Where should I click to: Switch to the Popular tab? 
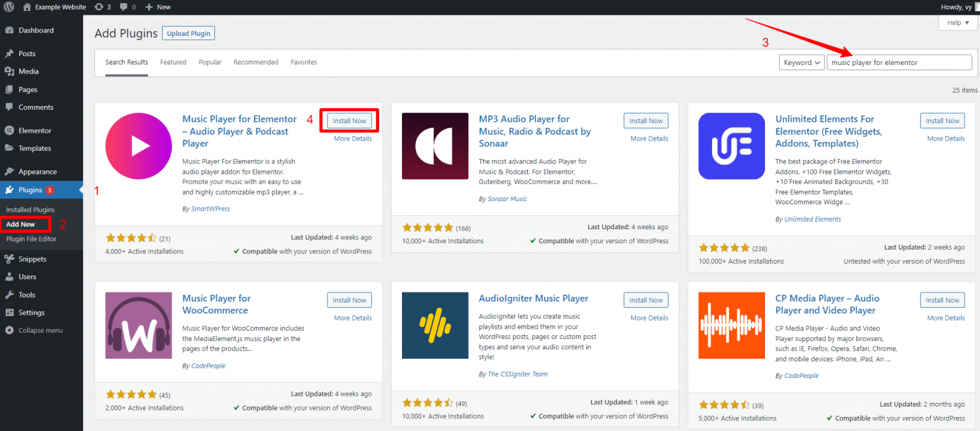[210, 63]
